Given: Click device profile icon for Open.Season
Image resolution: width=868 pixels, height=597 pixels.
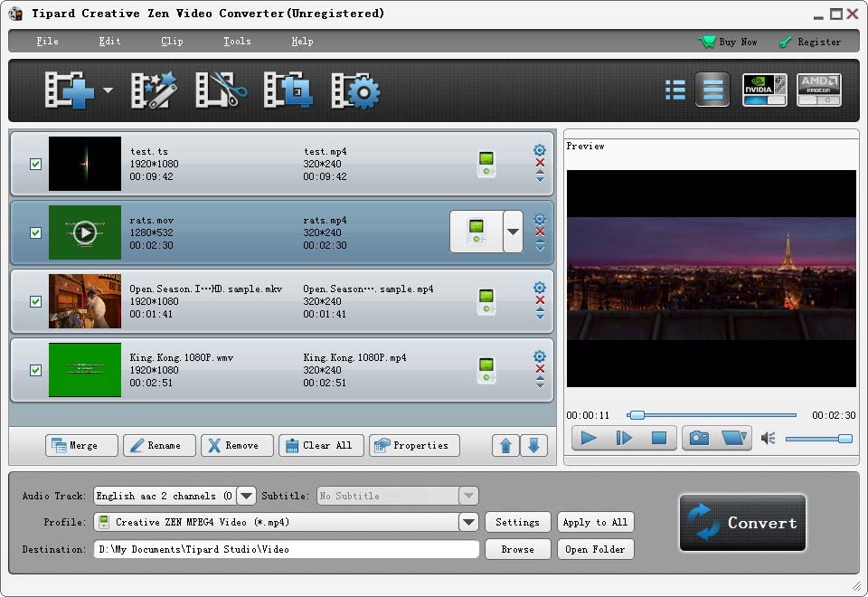Looking at the screenshot, I should pyautogui.click(x=486, y=301).
